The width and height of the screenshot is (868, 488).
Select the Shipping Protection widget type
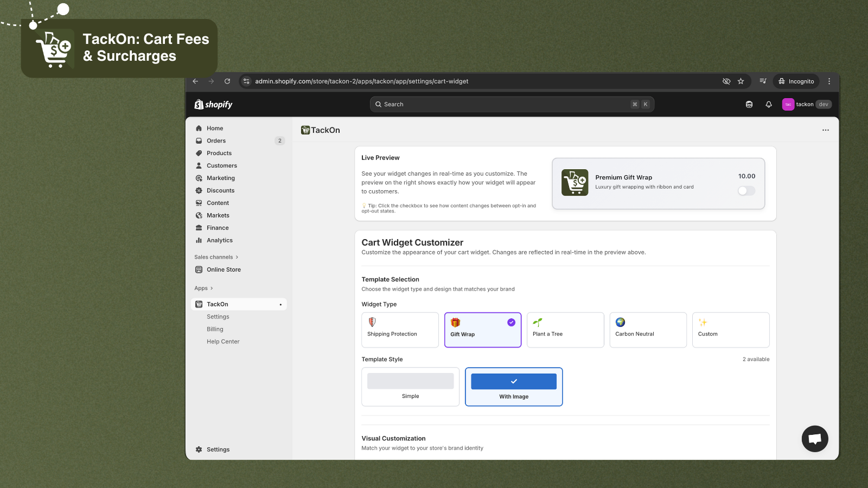coord(400,330)
